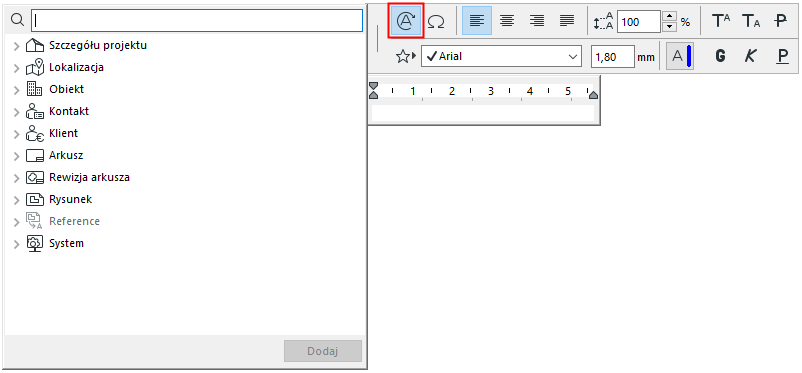This screenshot has height=373, width=802.
Task: Expand the Lokalizacja chevron
Action: (16, 68)
